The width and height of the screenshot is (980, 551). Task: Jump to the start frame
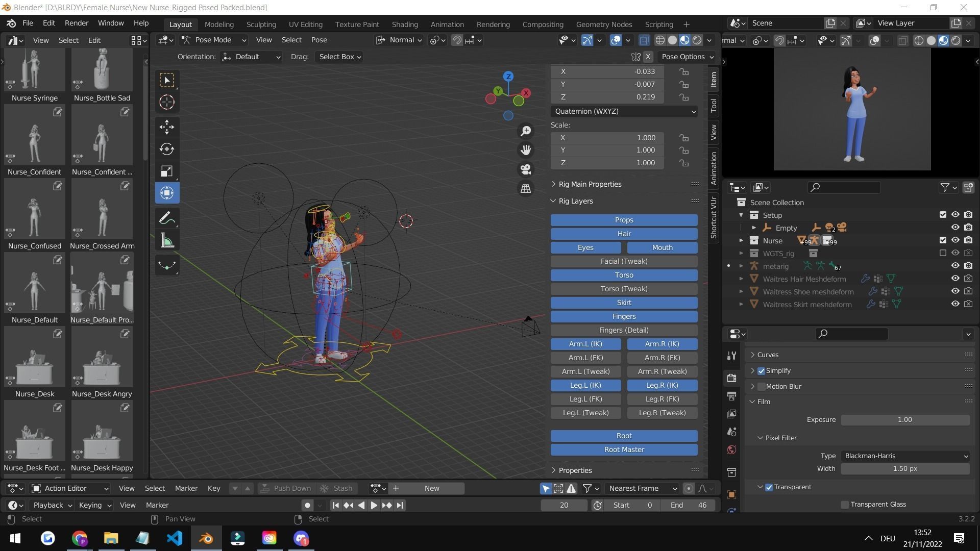[x=335, y=505]
